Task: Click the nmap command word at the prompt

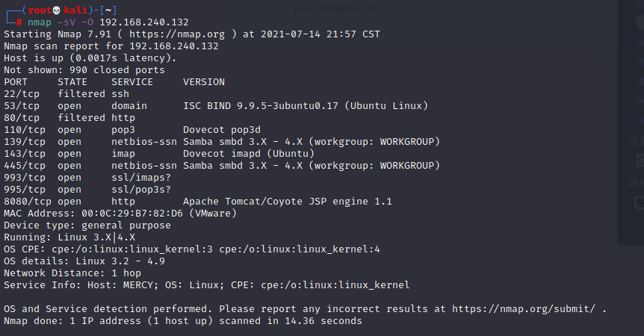Action: (40, 22)
